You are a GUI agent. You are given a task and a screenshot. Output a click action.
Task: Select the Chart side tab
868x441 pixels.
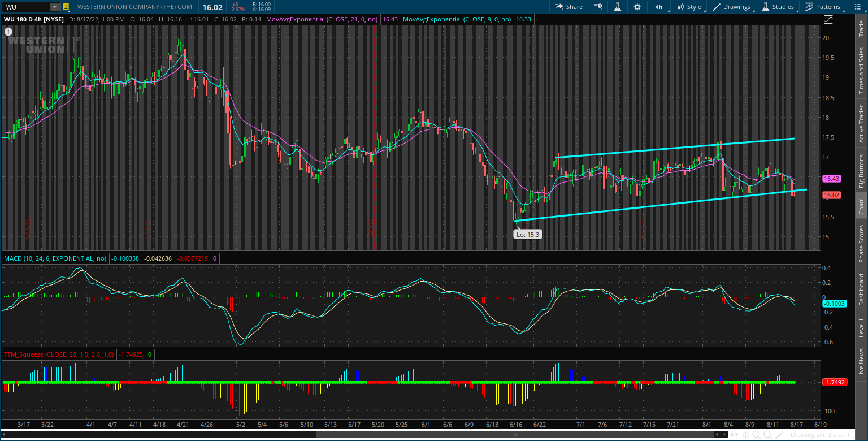pyautogui.click(x=861, y=207)
